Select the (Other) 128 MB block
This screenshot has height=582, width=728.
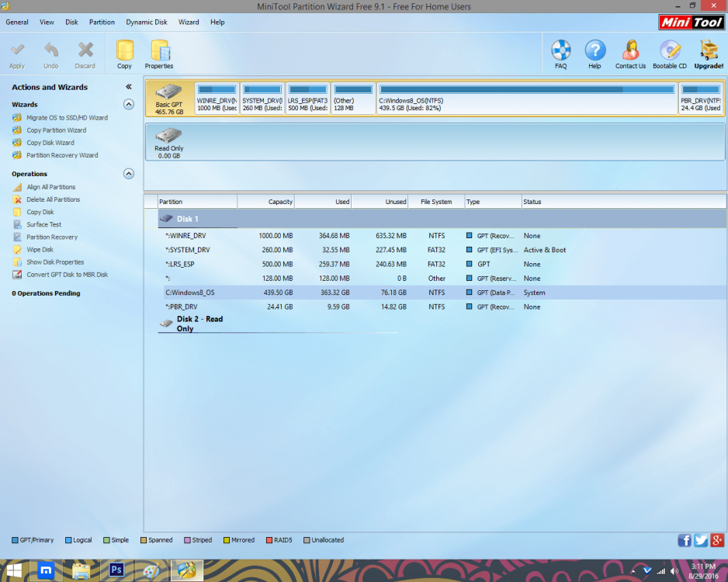click(x=353, y=98)
